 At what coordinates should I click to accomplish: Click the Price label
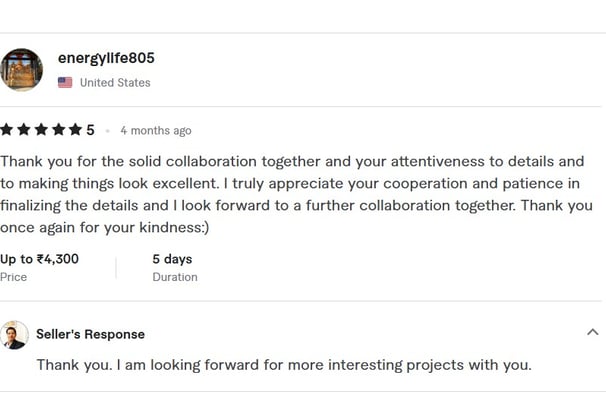[14, 277]
